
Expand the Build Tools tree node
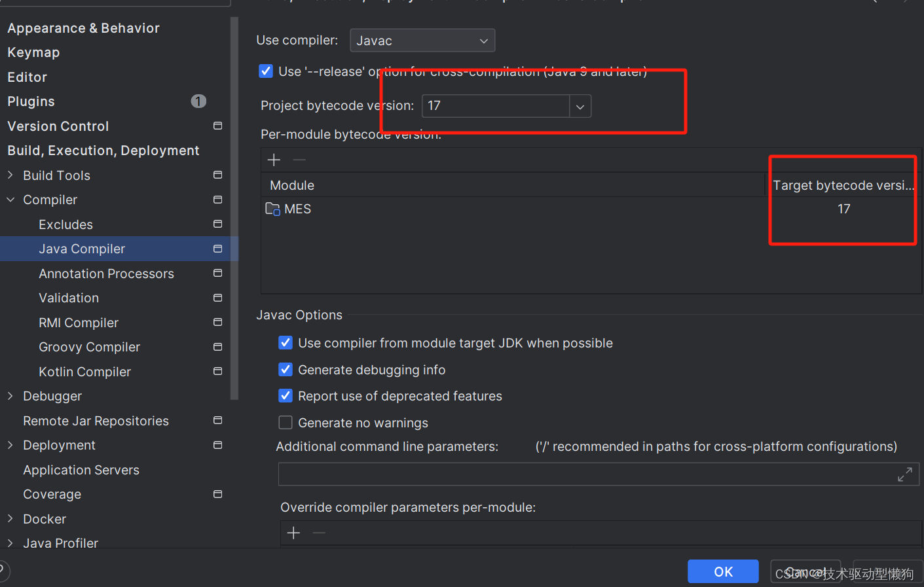10,175
